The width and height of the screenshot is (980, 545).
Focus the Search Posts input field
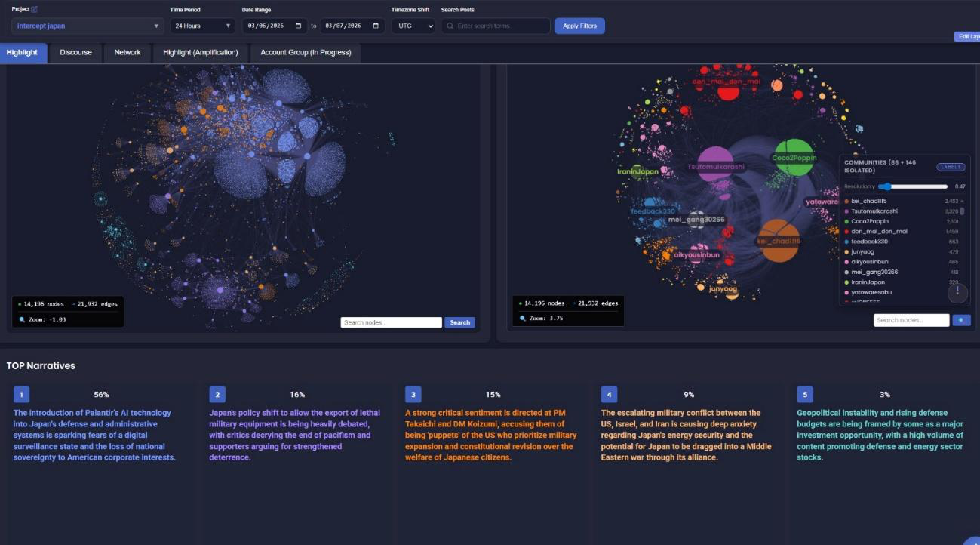[x=496, y=26]
